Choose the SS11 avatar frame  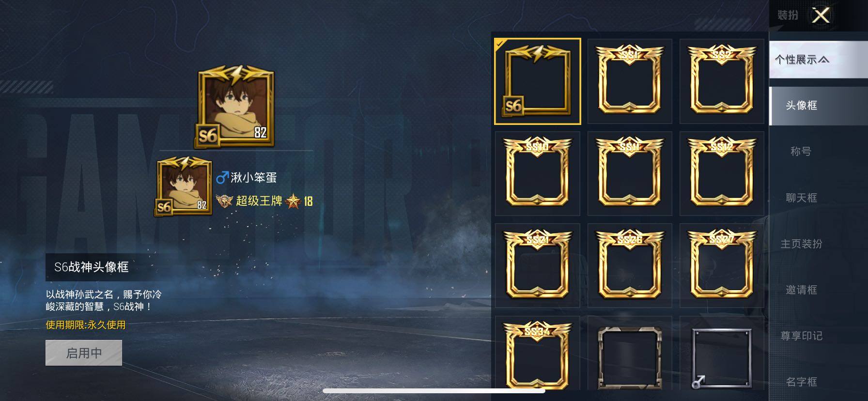coord(630,173)
